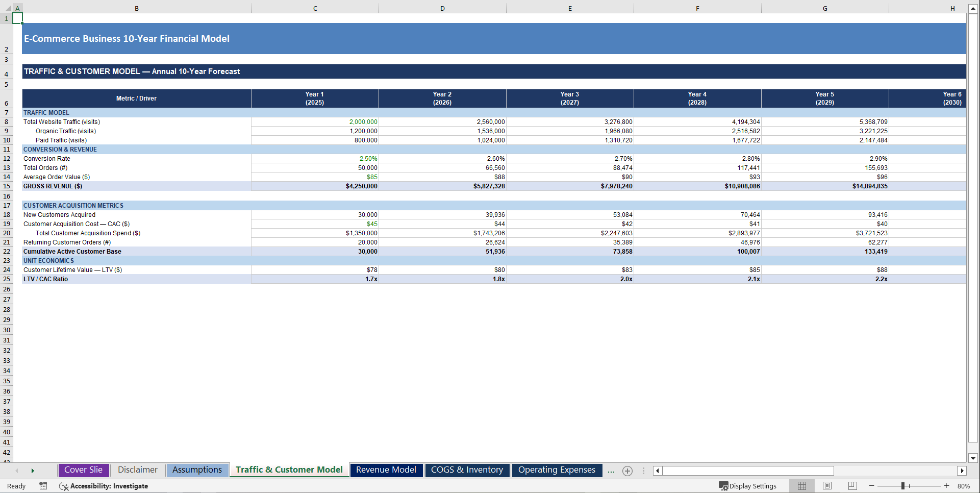
Task: Switch to the Assumptions sheet tab
Action: pyautogui.click(x=197, y=470)
